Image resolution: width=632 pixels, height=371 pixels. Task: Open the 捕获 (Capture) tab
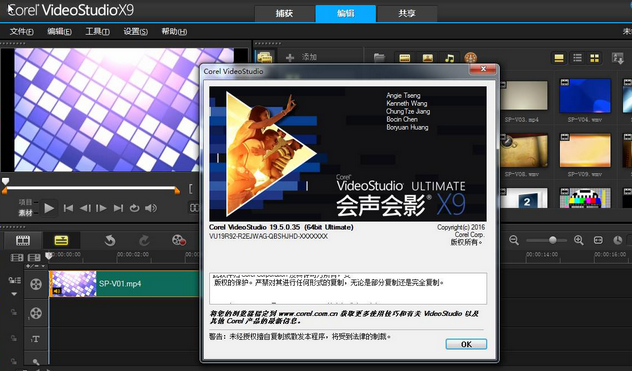(x=285, y=13)
